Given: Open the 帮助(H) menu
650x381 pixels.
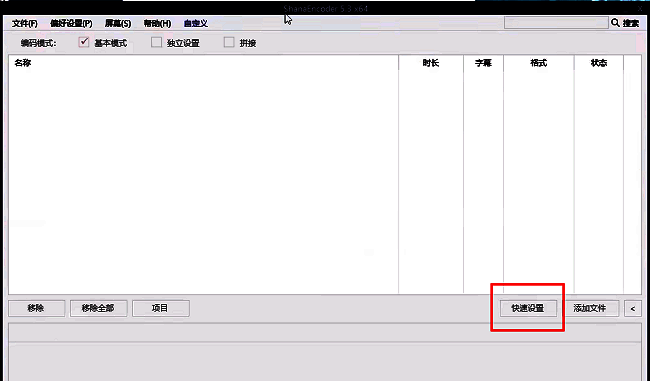Looking at the screenshot, I should [x=157, y=24].
